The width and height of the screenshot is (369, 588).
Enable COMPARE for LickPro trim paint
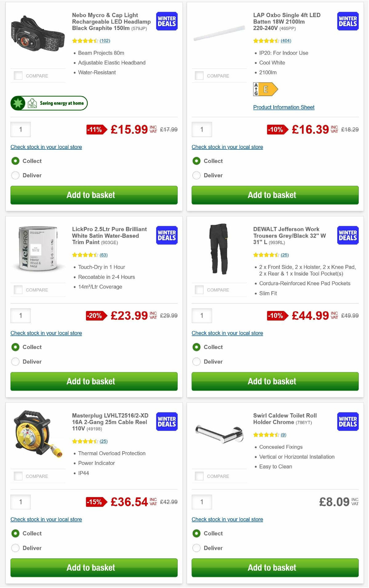pyautogui.click(x=18, y=289)
